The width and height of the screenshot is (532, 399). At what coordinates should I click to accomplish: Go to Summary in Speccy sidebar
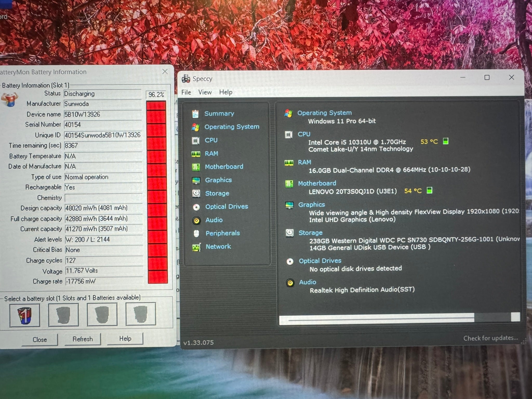[219, 114]
